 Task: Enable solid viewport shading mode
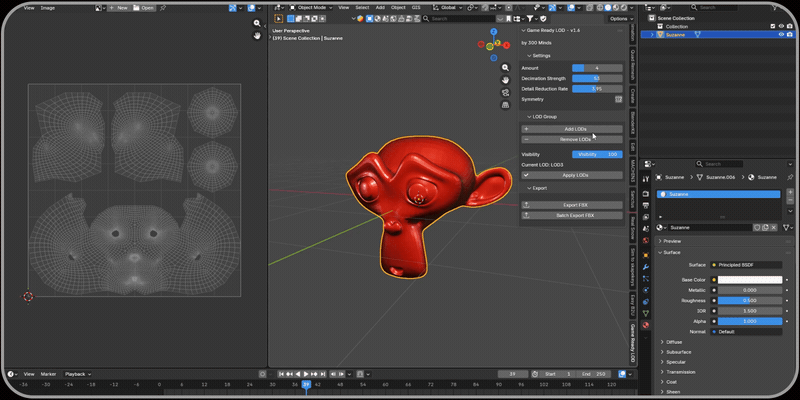[x=608, y=8]
